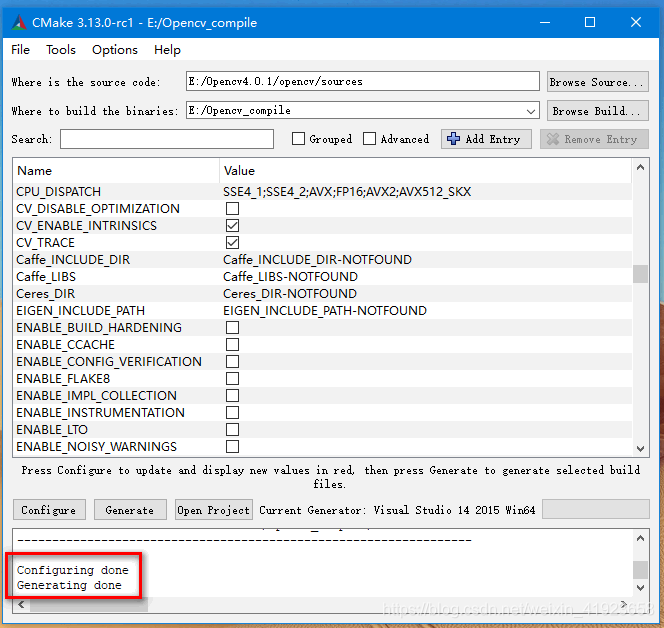The height and width of the screenshot is (628, 664).
Task: Check ENABLE_IMPL_COLLECTION option
Action: [232, 395]
